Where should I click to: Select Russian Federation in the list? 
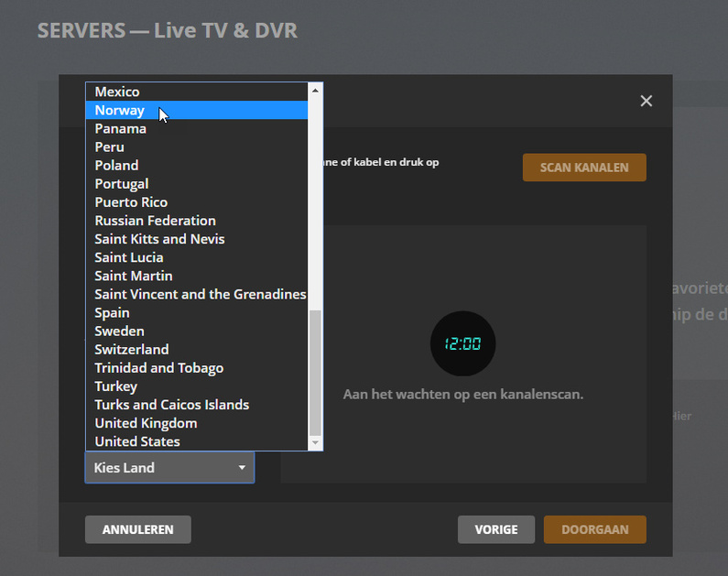coord(197,221)
